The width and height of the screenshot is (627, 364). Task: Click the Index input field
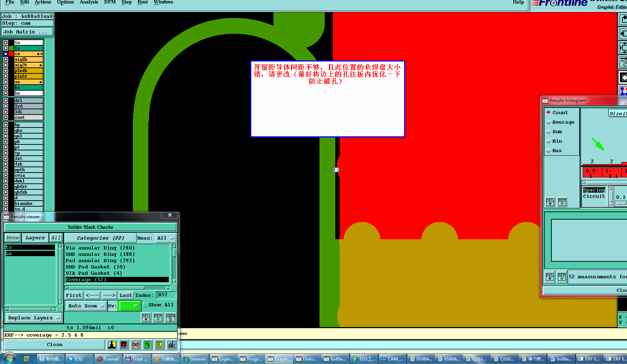tap(166, 295)
